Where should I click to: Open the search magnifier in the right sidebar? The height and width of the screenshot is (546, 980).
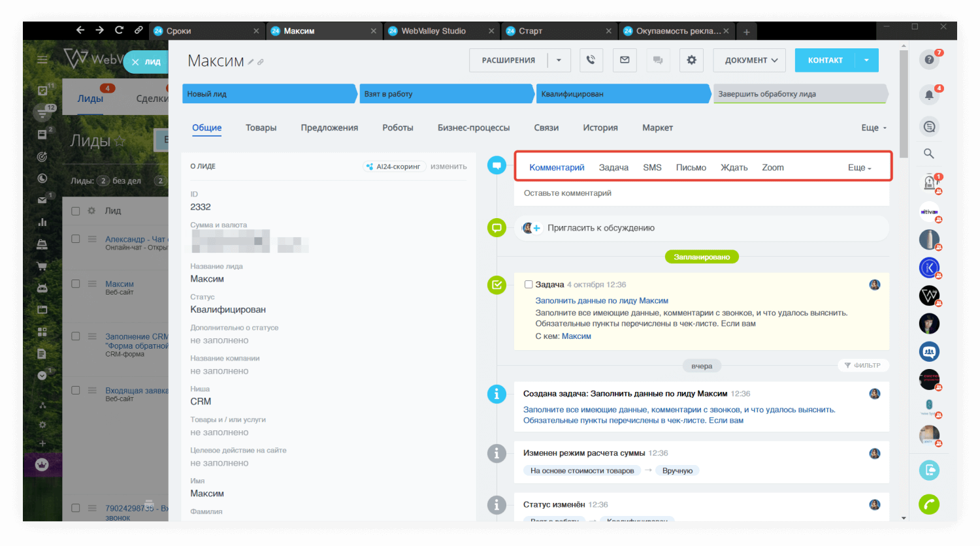929,153
